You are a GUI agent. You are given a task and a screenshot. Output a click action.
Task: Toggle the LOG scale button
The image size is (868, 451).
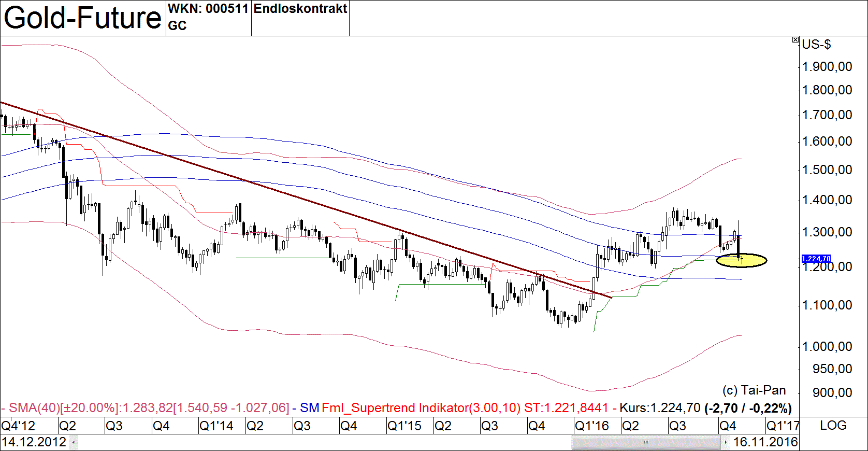(x=833, y=426)
